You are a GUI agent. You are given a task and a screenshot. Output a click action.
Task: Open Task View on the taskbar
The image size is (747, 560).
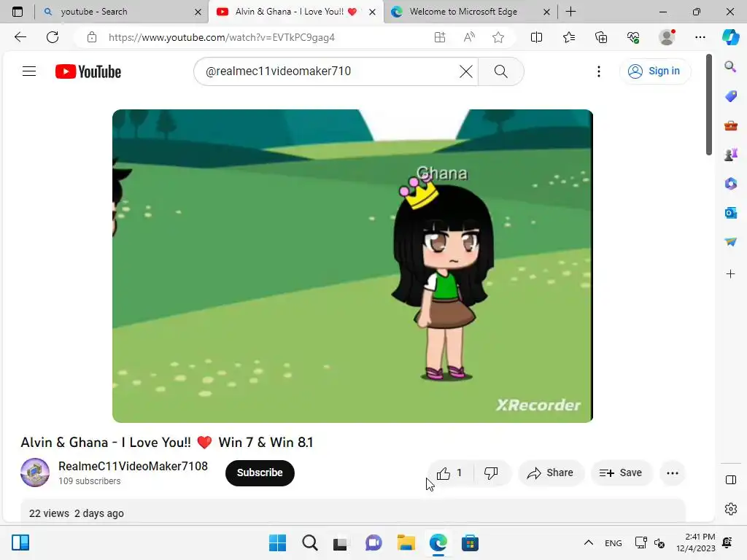tap(340, 542)
